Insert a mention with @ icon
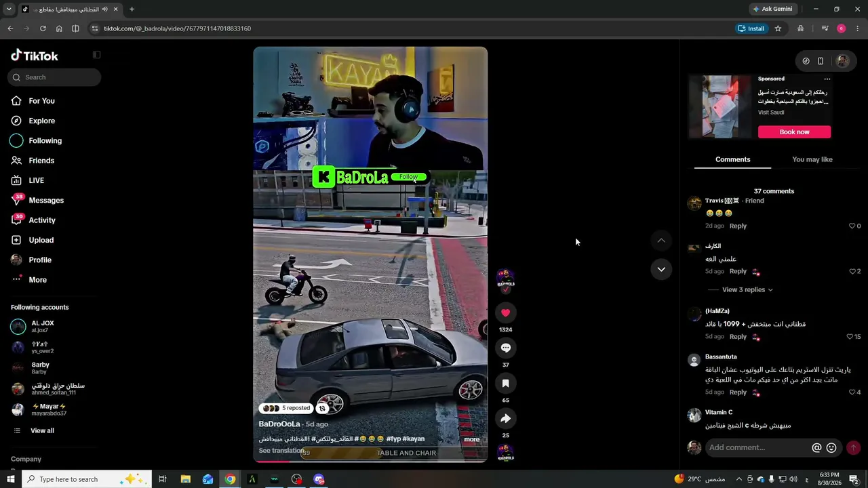 pos(816,448)
